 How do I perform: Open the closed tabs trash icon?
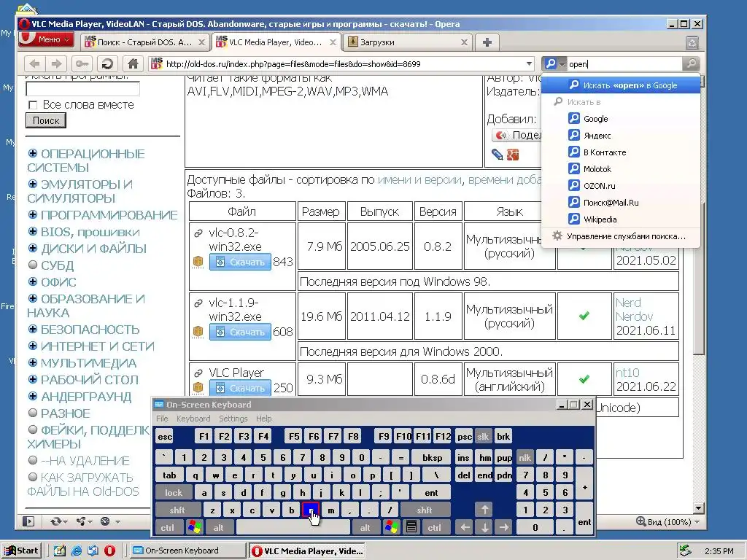tap(692, 43)
